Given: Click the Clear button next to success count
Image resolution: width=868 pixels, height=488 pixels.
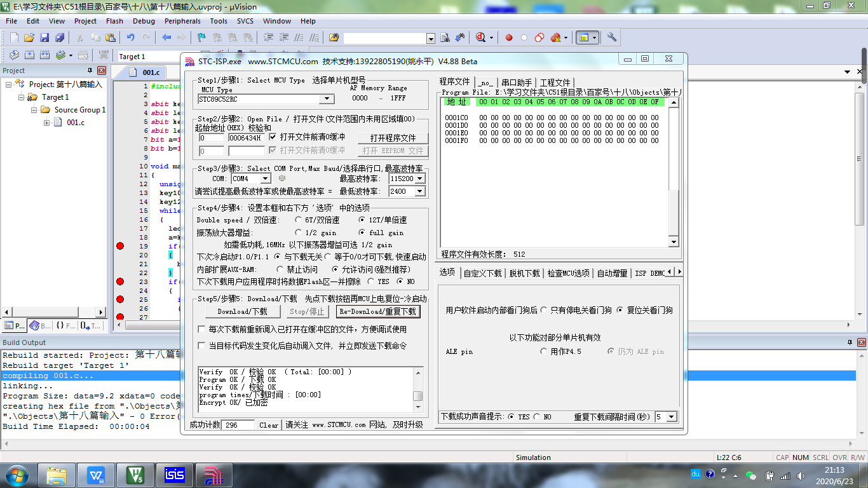Looking at the screenshot, I should (269, 425).
